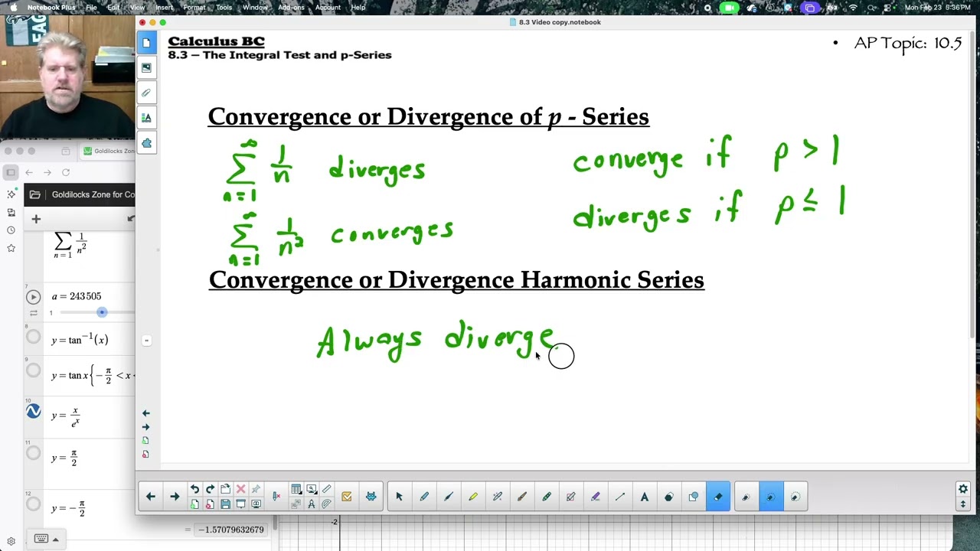The width and height of the screenshot is (980, 551).
Task: Click the Redo arrow in Notebook toolbar
Action: (210, 490)
